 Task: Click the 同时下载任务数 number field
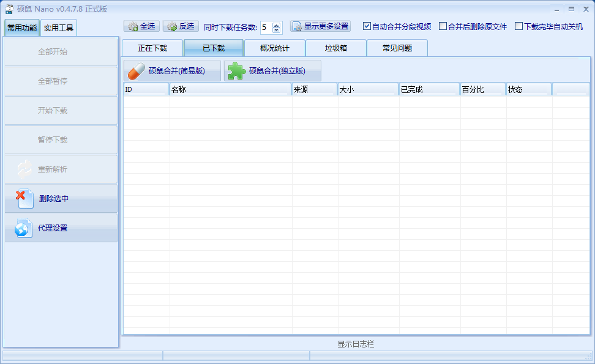266,28
